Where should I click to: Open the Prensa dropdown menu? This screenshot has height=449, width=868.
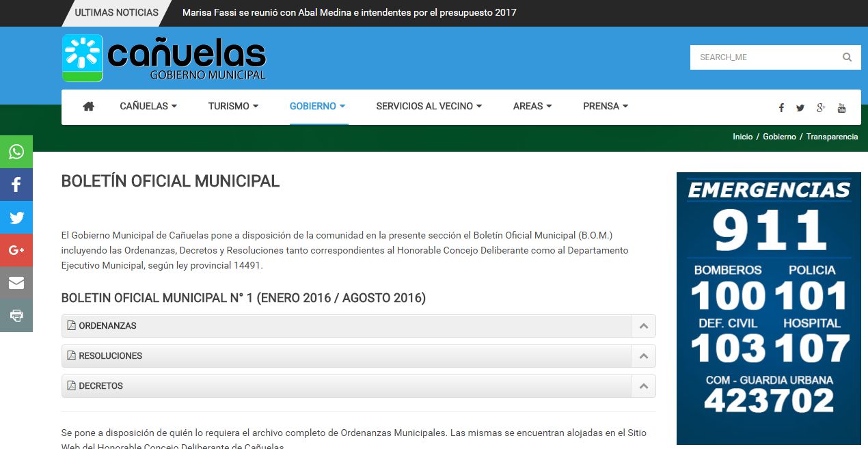tap(606, 106)
